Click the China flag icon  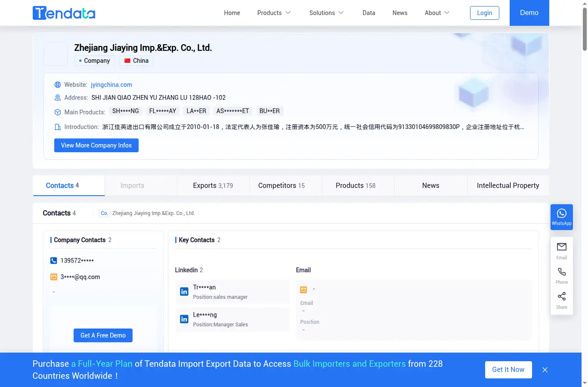127,61
